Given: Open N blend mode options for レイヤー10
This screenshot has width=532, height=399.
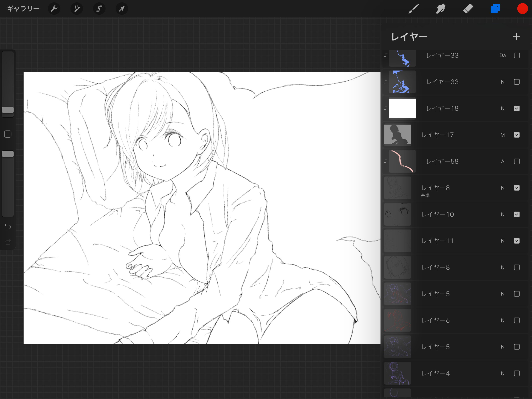Looking at the screenshot, I should coord(502,214).
